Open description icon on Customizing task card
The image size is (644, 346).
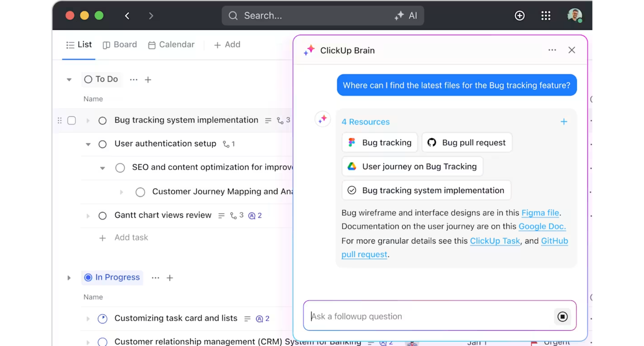247,318
